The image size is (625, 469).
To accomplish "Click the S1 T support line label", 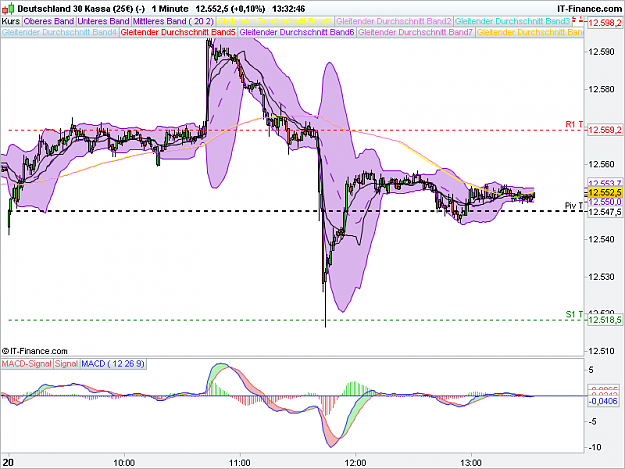I will [574, 314].
